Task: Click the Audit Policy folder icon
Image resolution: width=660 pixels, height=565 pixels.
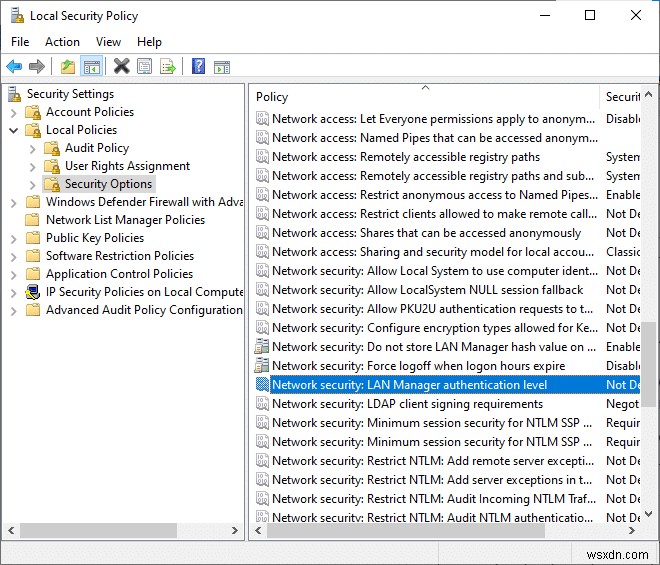Action: click(52, 148)
